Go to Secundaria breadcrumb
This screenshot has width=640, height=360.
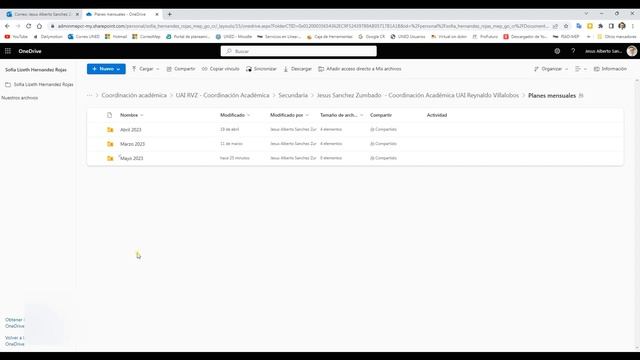click(x=293, y=95)
